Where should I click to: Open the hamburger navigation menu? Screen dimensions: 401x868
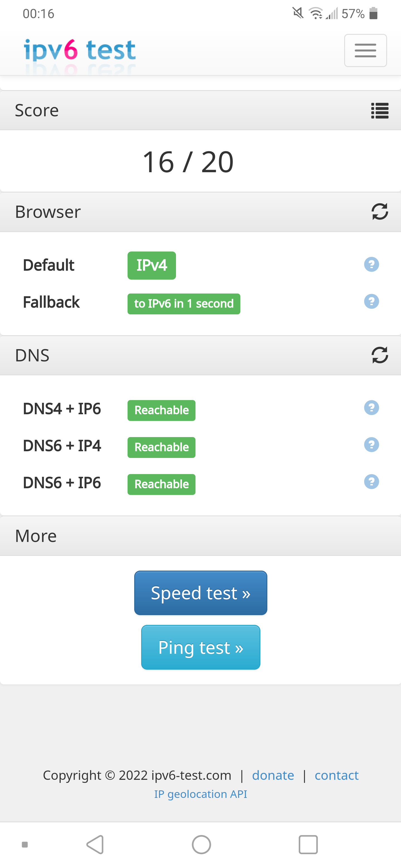pyautogui.click(x=365, y=51)
